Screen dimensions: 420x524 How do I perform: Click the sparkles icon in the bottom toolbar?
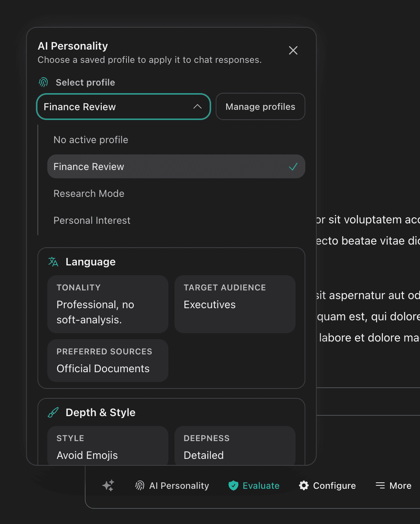[x=108, y=485]
